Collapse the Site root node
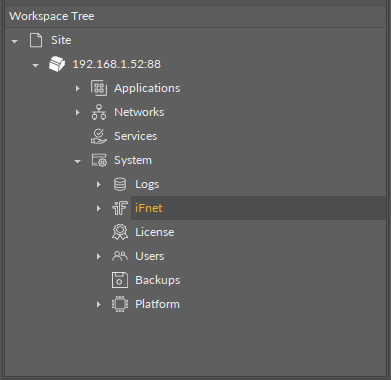391x380 pixels. (x=14, y=42)
